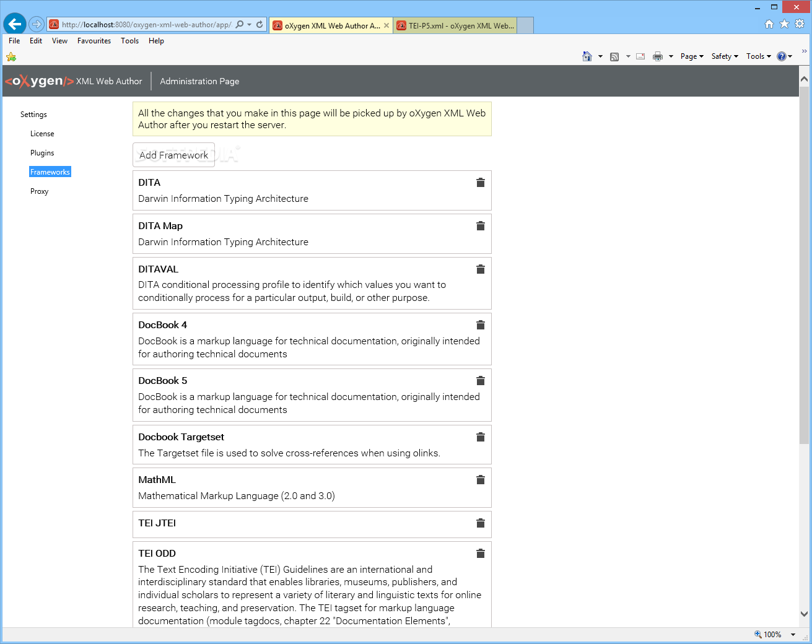Open the command bar Tools dropdown
Screen dimensions: 812x644
coord(759,56)
